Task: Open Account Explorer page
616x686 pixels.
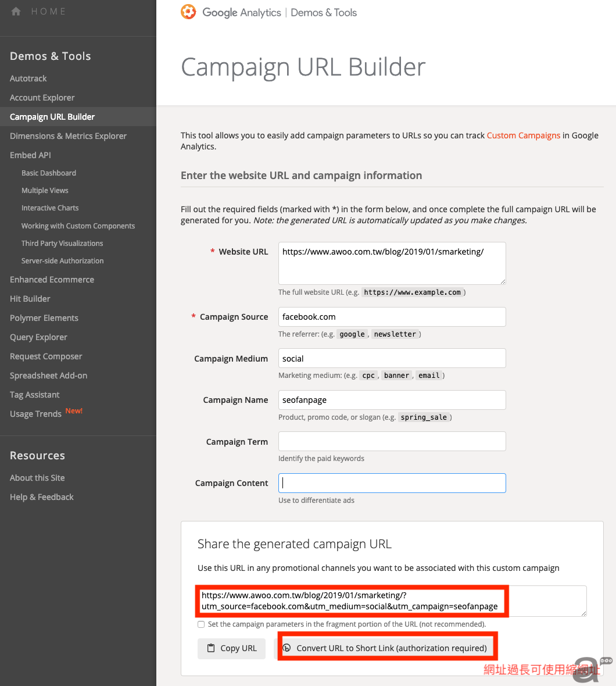Action: point(42,98)
